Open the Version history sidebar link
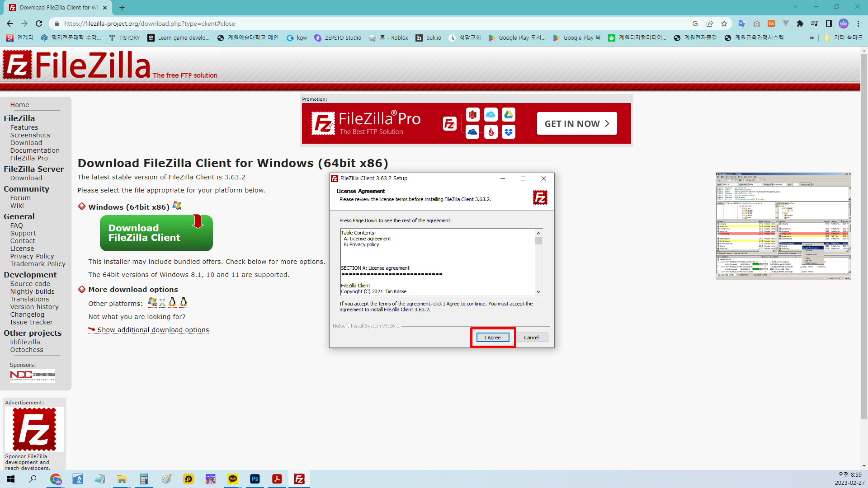The image size is (868, 488). pos(34,307)
